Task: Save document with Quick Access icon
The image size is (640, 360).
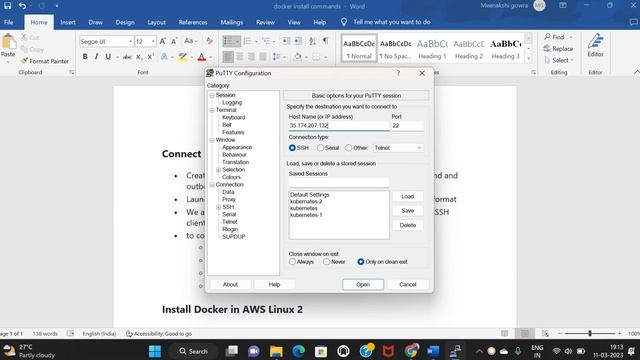Action: [x=7, y=6]
